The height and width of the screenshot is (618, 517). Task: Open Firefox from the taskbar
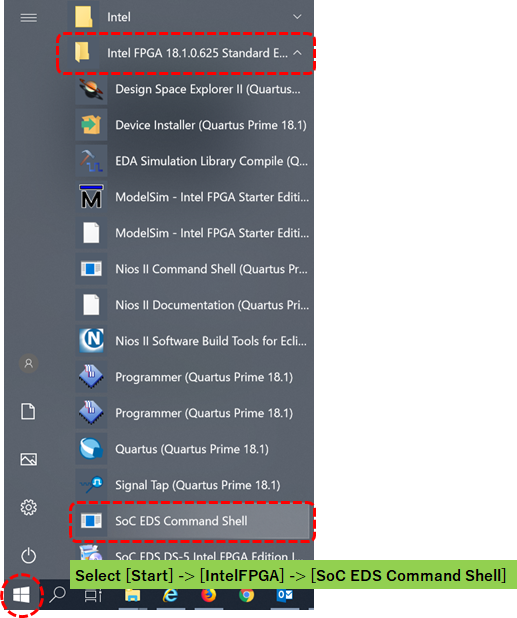(x=208, y=594)
